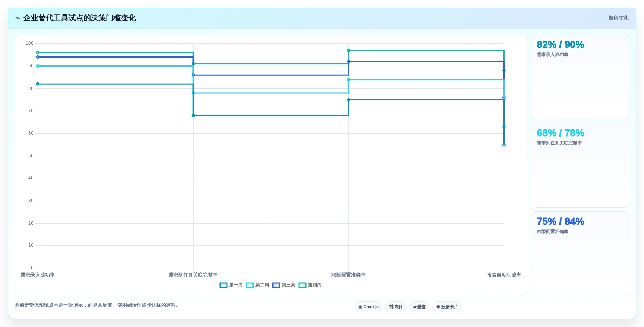This screenshot has width=644, height=327.
Task: Click the 第一周 legend color box
Action: (x=224, y=285)
